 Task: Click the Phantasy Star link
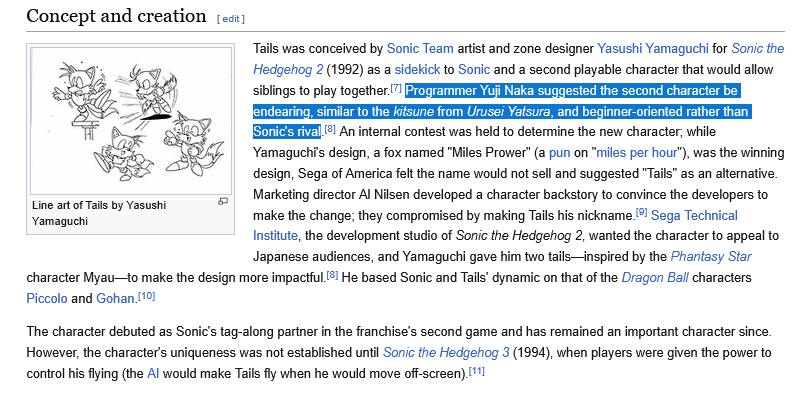(711, 257)
